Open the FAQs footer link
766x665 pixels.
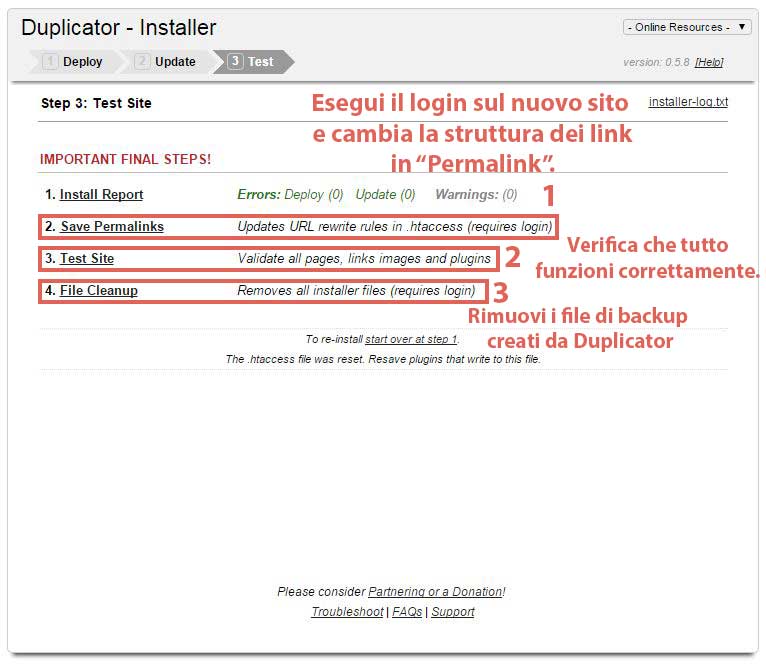pyautogui.click(x=407, y=612)
